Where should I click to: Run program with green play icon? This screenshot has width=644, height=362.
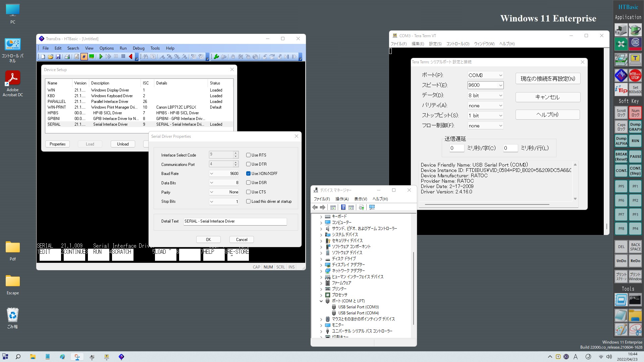(101, 57)
